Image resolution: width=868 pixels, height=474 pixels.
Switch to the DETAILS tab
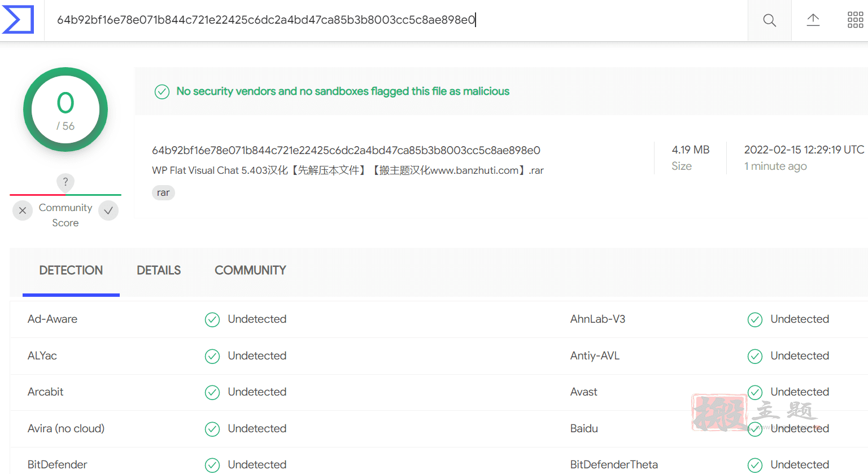(159, 270)
